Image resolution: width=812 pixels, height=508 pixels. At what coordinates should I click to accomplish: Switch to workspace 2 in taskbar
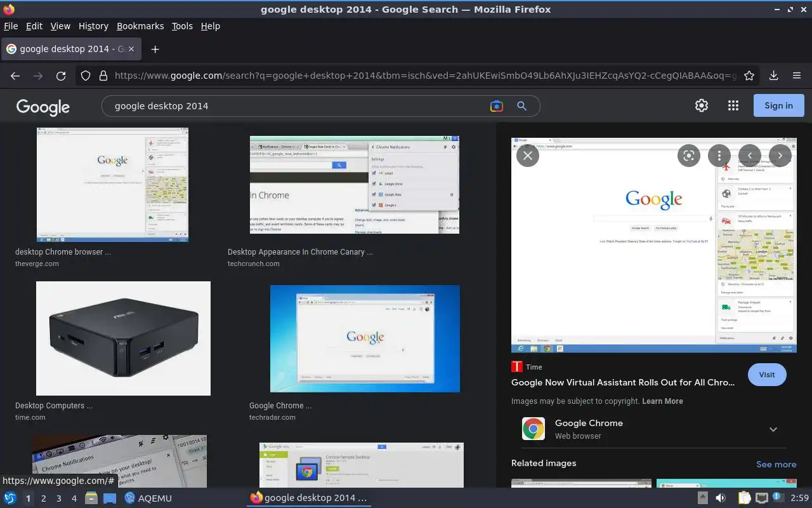pos(43,498)
